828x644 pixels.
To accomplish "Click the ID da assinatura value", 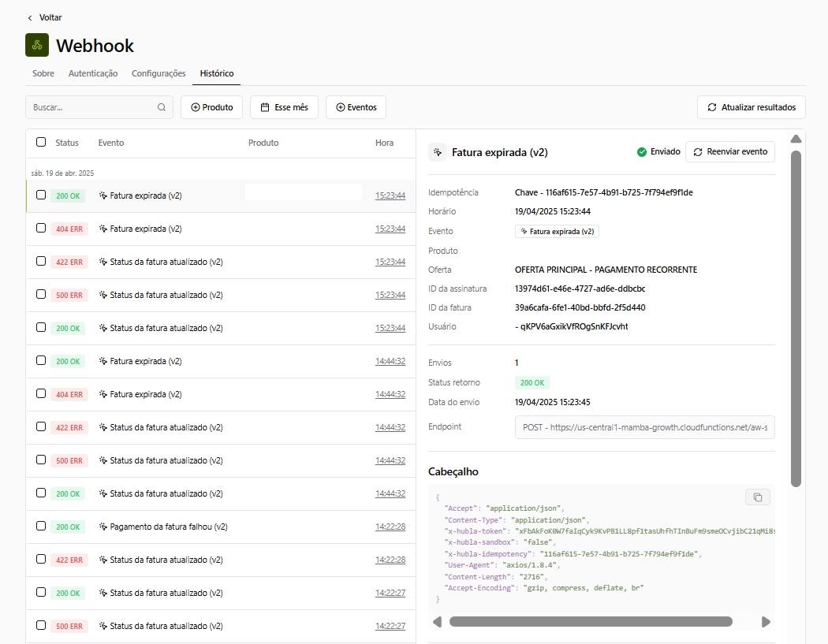I will [x=580, y=288].
